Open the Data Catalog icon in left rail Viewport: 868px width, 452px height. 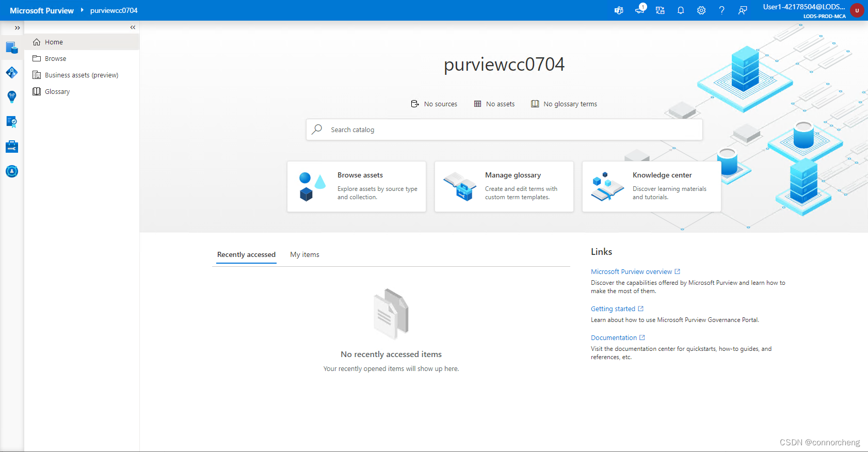click(12, 48)
